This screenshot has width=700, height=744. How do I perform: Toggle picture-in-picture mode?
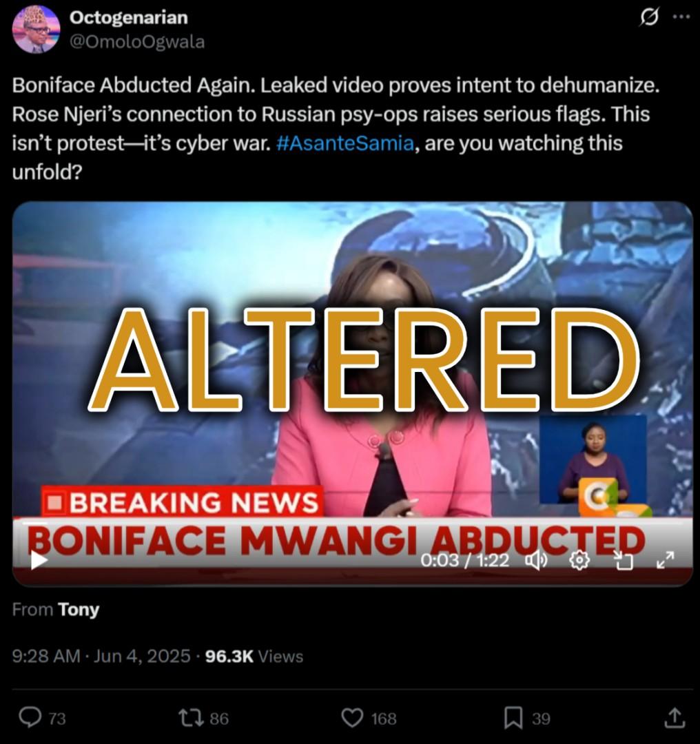623,560
